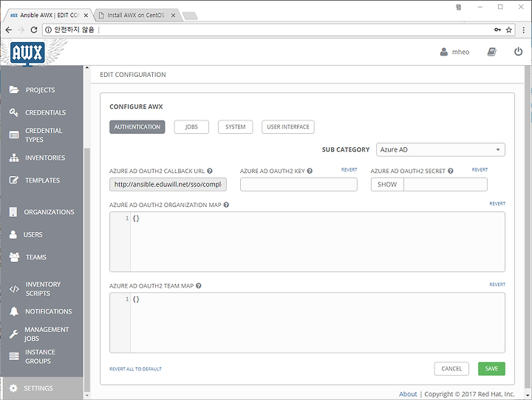Revert the Organization Map
Viewport: 532px width, 400px height.
[497, 203]
